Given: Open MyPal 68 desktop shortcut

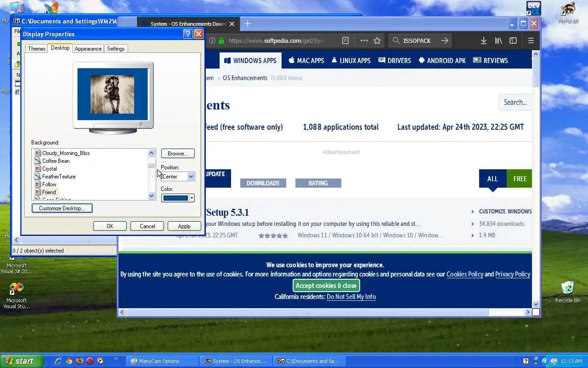Looking at the screenshot, I should point(568,12).
